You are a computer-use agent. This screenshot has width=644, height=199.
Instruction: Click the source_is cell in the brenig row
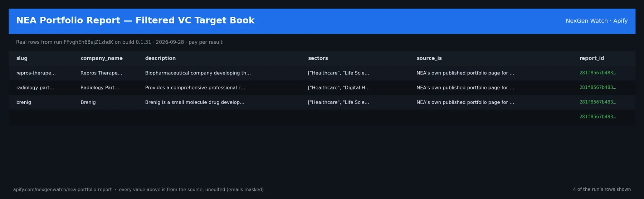(x=465, y=102)
